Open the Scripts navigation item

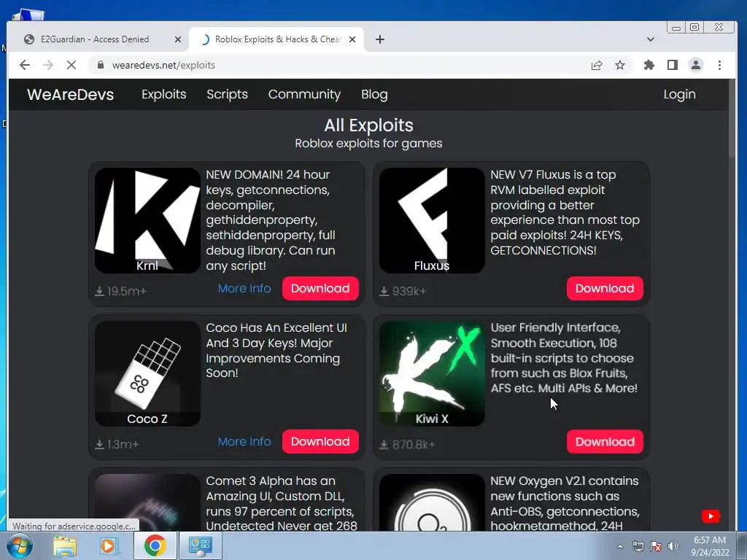pos(228,94)
